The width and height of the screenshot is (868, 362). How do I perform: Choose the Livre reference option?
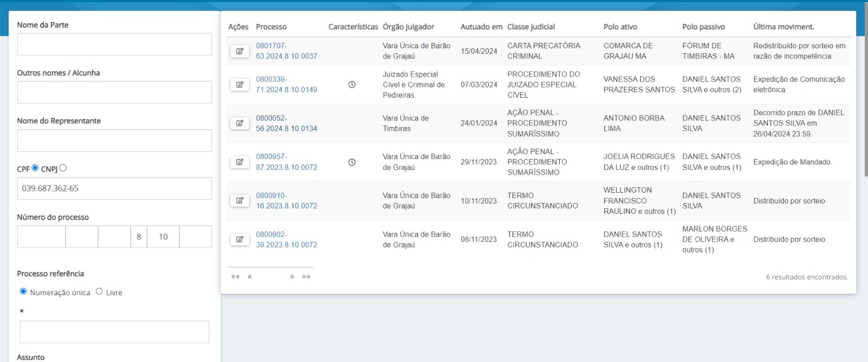(x=99, y=291)
